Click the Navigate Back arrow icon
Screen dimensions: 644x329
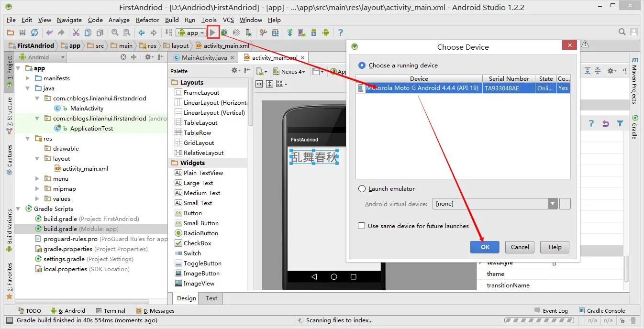pyautogui.click(x=142, y=33)
